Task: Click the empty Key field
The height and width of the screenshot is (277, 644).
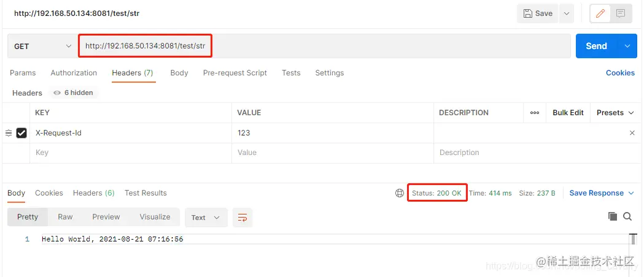Action: coord(131,153)
